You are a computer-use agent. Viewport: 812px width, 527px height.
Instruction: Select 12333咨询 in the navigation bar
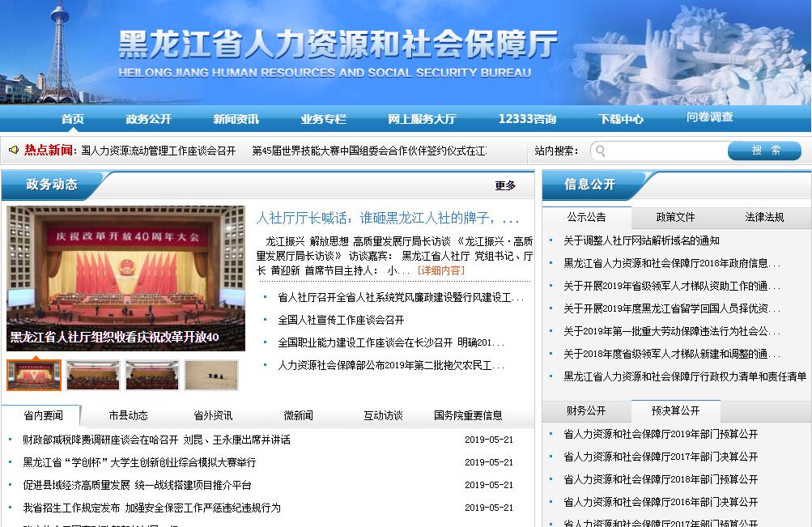point(527,118)
